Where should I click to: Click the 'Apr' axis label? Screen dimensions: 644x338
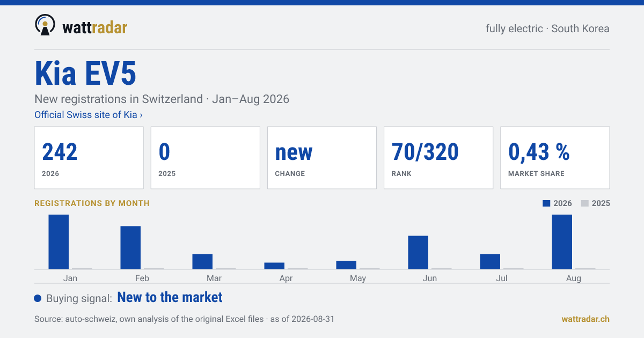[286, 278]
